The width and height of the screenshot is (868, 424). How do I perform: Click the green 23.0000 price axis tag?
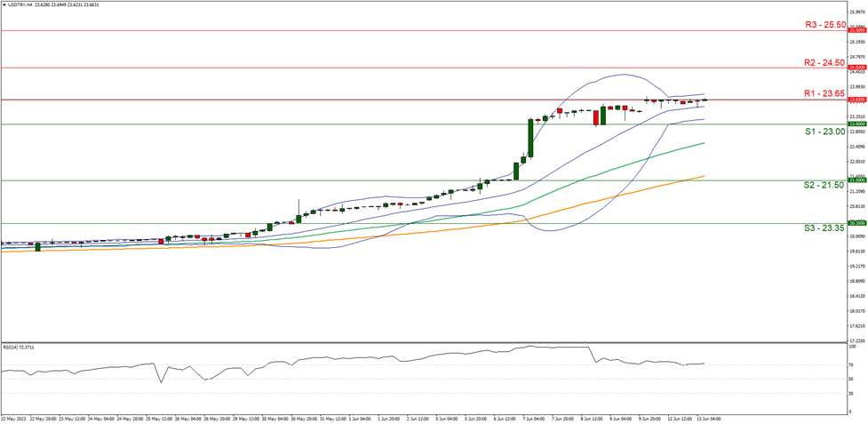856,124
